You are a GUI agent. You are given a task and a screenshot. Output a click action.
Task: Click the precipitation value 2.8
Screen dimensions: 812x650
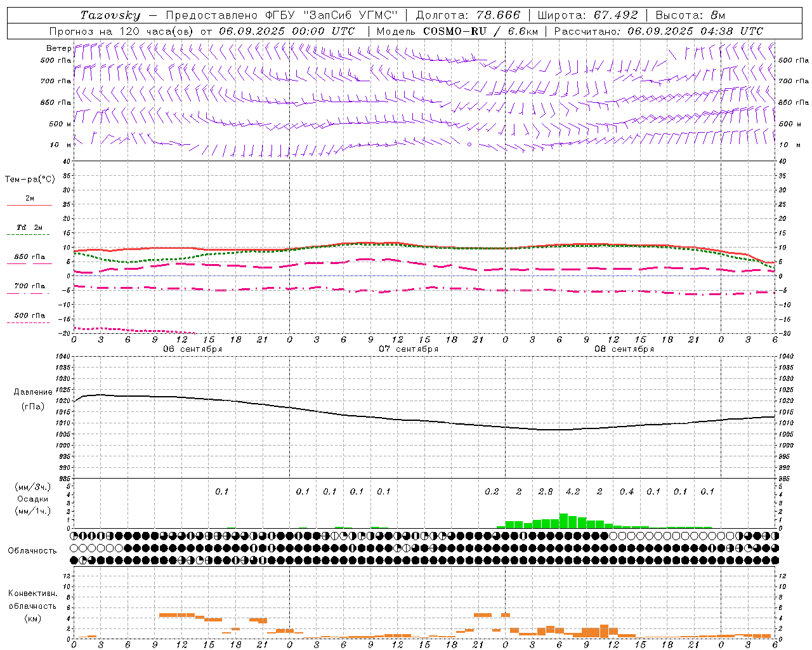point(546,491)
